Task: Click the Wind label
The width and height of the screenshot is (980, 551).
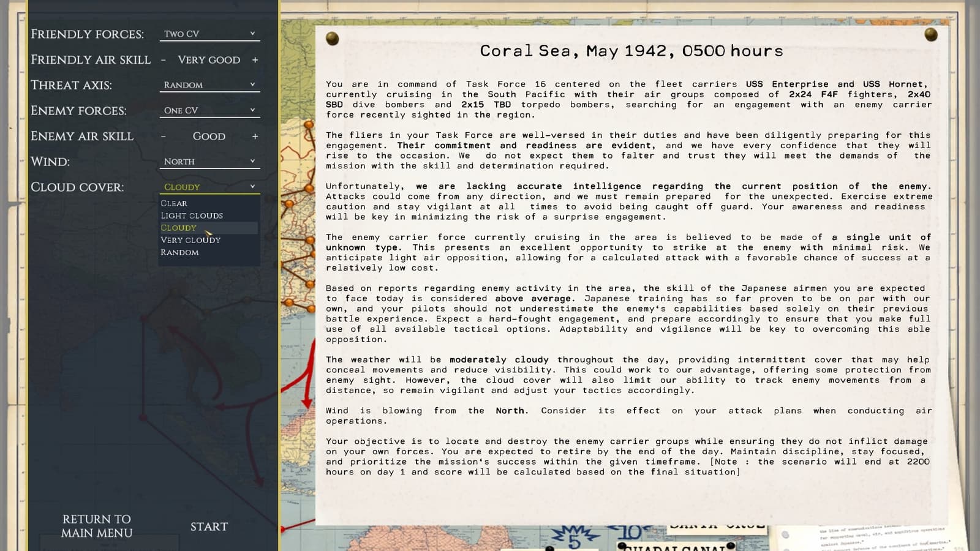Action: (x=50, y=162)
